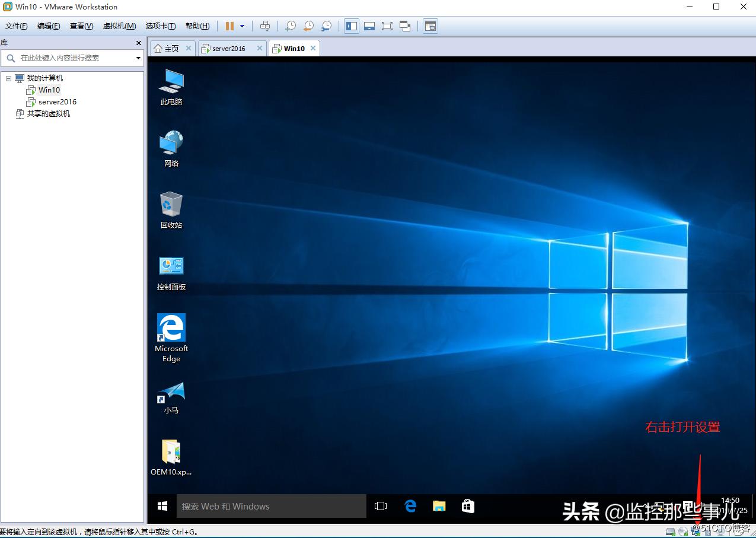Viewport: 756px width, 538px height.
Task: Click inside the guest search Web 和 Windows field
Action: point(267,505)
